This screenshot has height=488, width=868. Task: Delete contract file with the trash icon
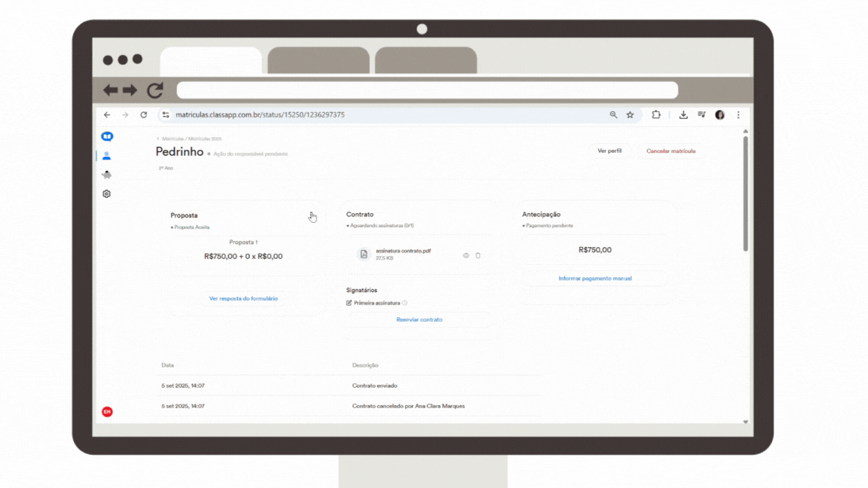coord(478,255)
